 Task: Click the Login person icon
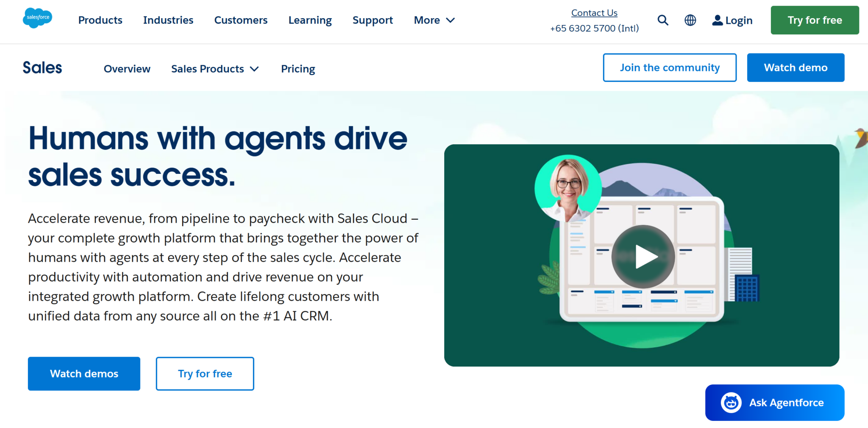pyautogui.click(x=717, y=20)
